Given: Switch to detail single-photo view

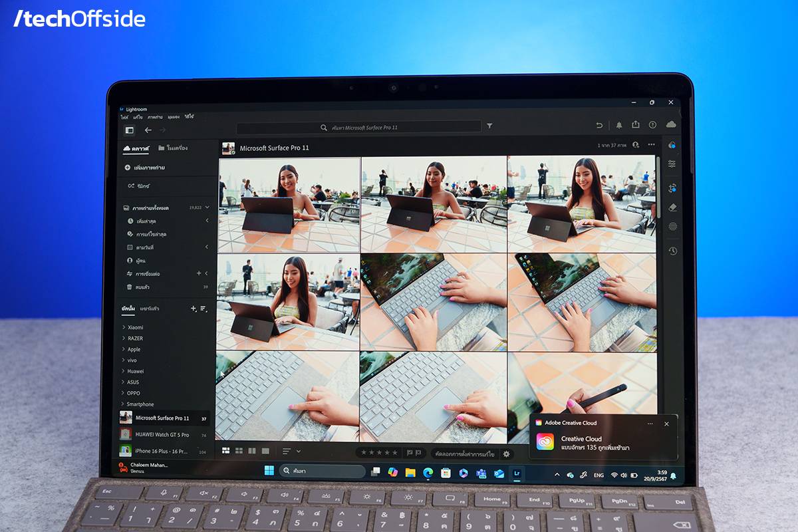Looking at the screenshot, I should click(265, 450).
